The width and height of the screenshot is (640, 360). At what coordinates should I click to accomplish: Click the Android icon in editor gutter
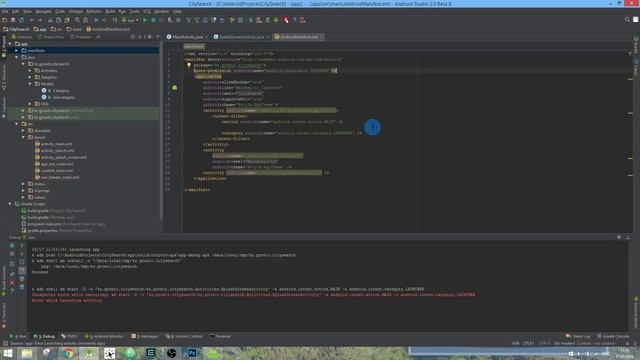pos(175,87)
